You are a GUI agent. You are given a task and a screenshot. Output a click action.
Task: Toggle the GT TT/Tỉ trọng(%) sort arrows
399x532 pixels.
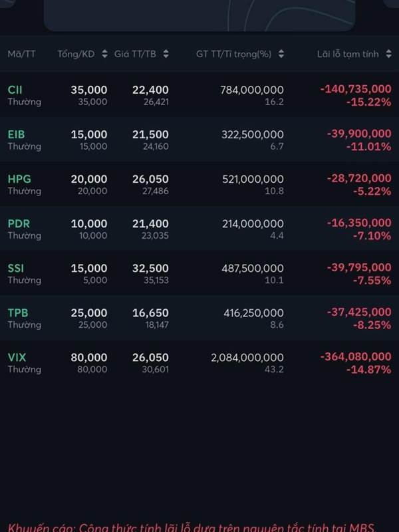pyautogui.click(x=281, y=54)
